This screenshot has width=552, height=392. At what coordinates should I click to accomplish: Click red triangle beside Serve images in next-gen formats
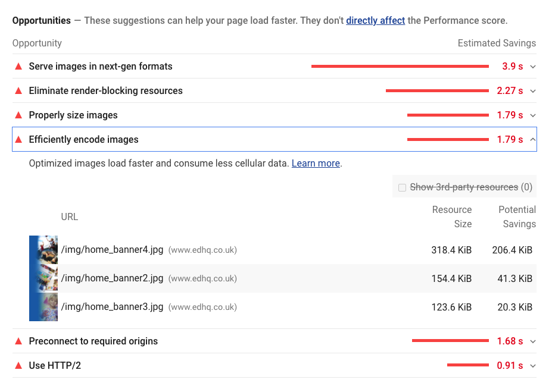pos(18,66)
